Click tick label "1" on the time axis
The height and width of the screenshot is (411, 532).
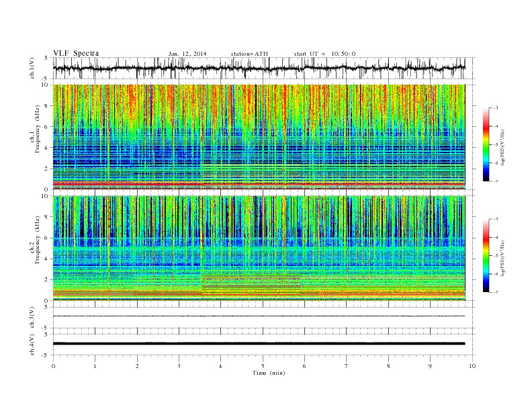tap(95, 366)
